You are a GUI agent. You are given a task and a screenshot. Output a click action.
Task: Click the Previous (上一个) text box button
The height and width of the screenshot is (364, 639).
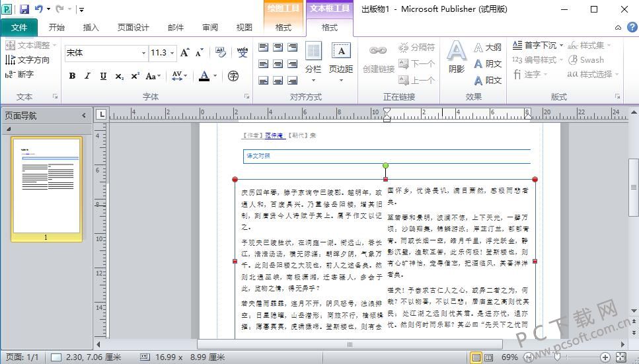pyautogui.click(x=416, y=80)
